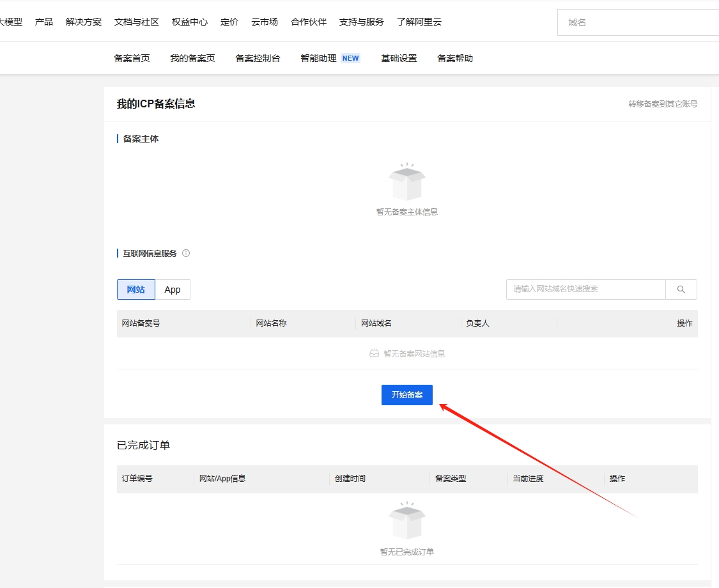This screenshot has height=588, width=719.
Task: Click the 转移备案到其它账号 link
Action: pos(661,104)
